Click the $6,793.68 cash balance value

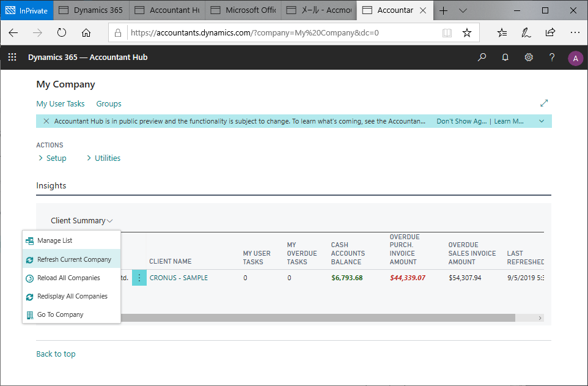click(x=347, y=278)
